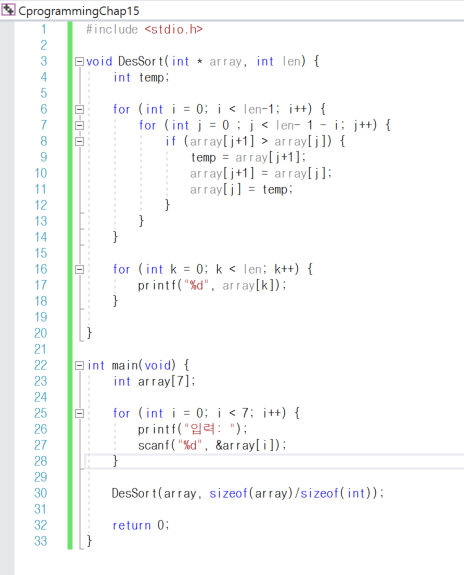464x575 pixels.
Task: Click the if condition 'array[j+1] > array[j]'
Action: pos(258,141)
